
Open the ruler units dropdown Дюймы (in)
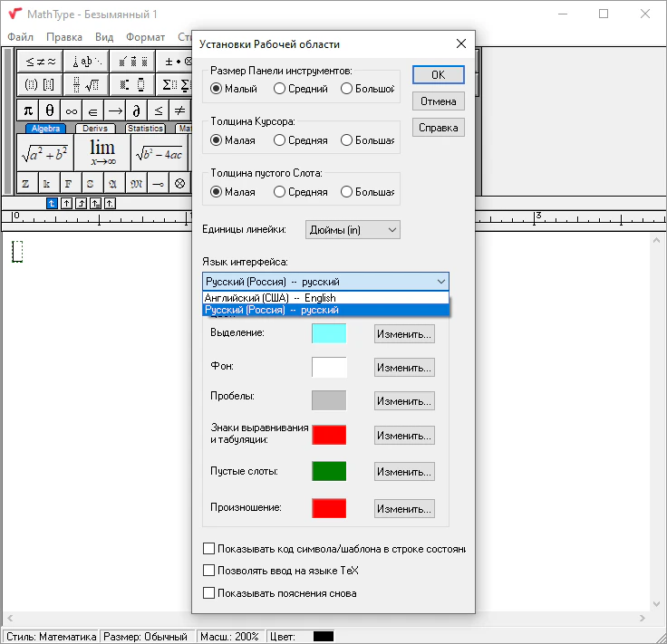[x=353, y=230]
